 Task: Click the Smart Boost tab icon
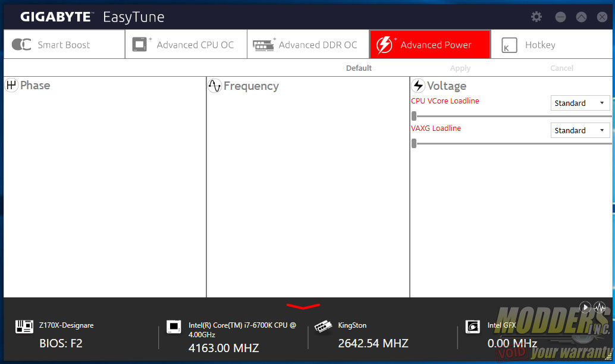point(21,45)
